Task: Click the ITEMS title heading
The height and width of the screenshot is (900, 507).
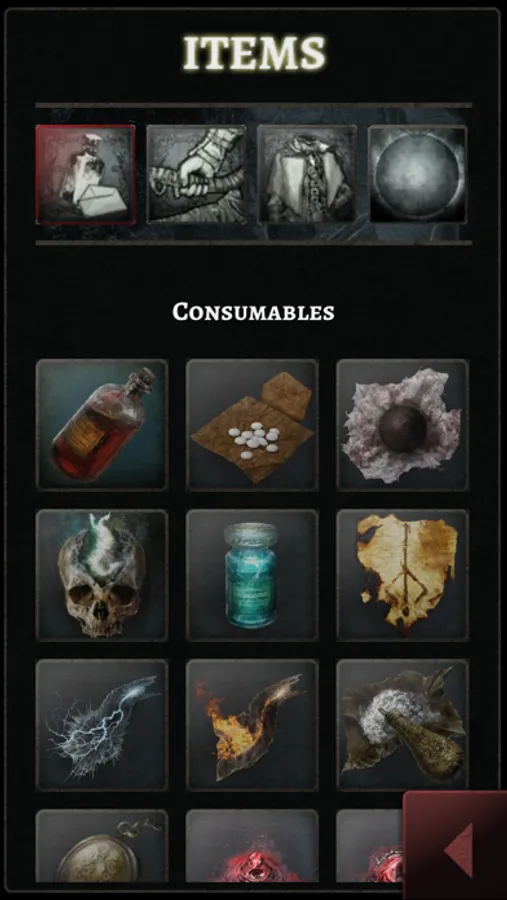Action: click(x=254, y=53)
